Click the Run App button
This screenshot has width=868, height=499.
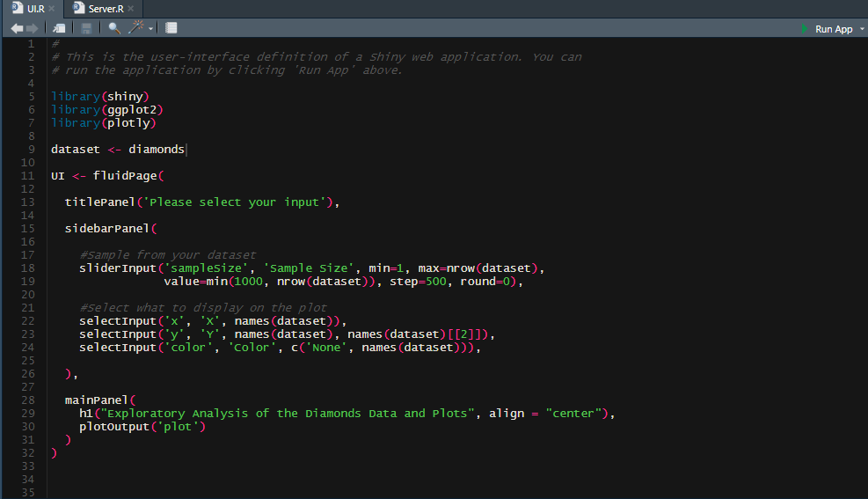(827, 29)
